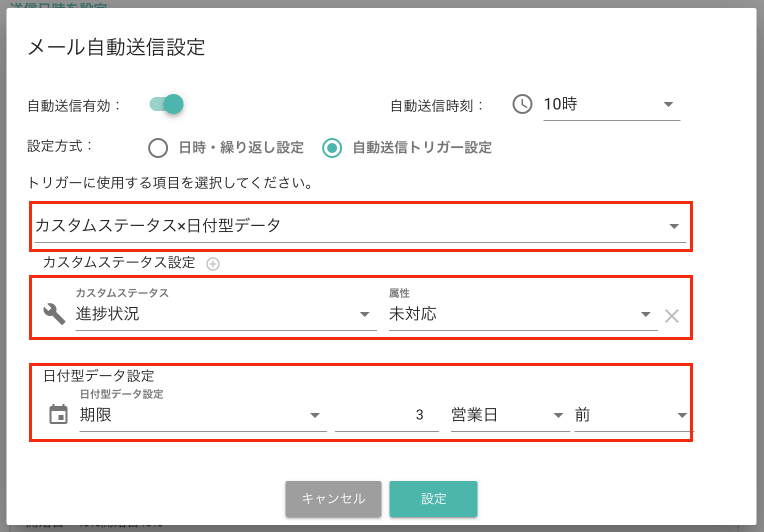764x532 pixels.
Task: Select the 日時・繰り返し設定 radio button
Action: [x=158, y=148]
